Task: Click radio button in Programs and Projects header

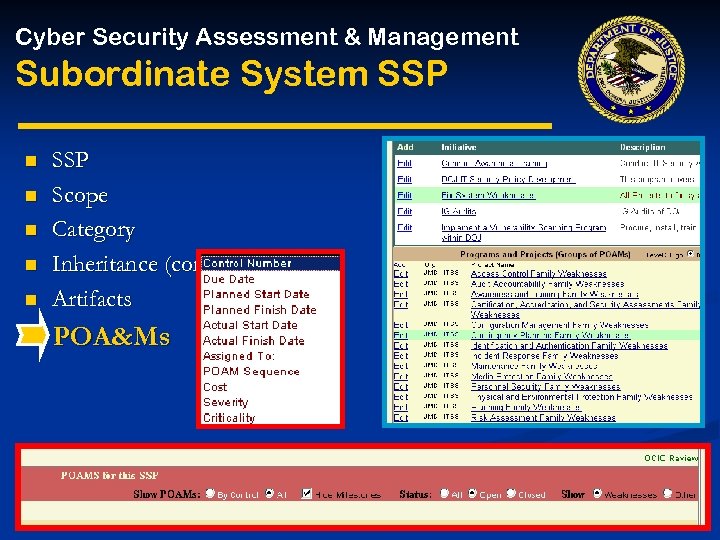Action: (x=691, y=254)
